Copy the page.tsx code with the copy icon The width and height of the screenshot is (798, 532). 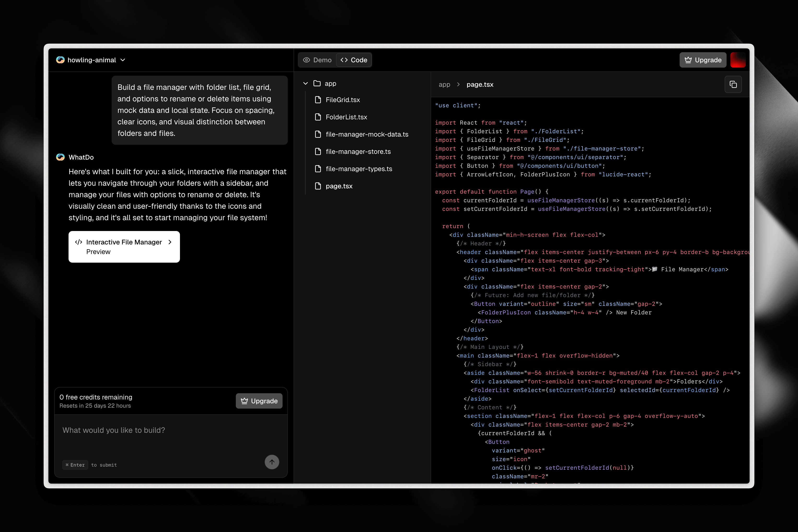coord(733,85)
